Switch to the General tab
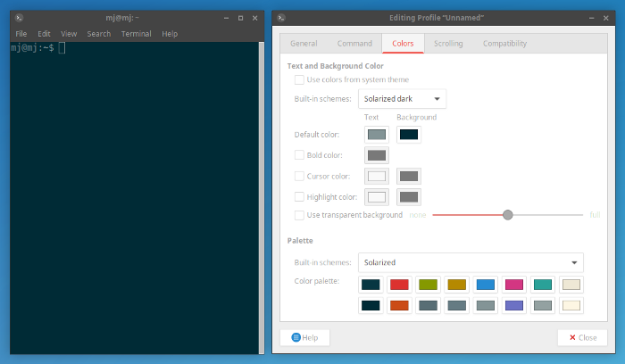 pyautogui.click(x=304, y=44)
